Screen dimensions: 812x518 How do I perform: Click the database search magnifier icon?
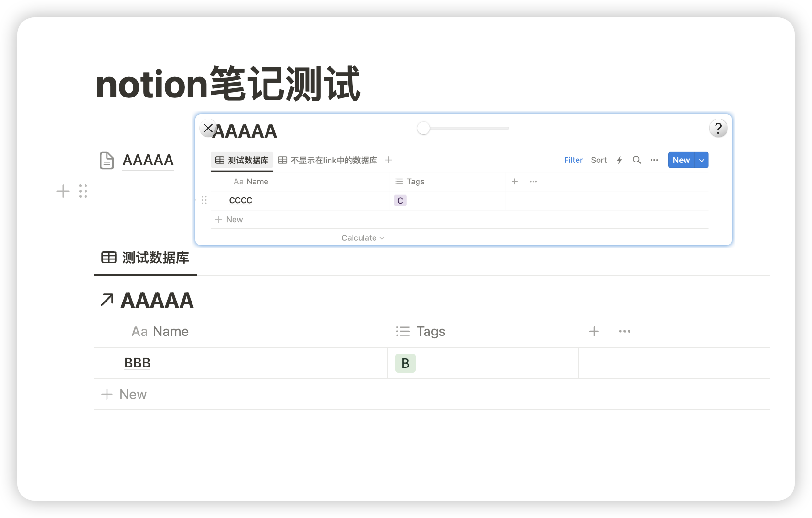637,160
